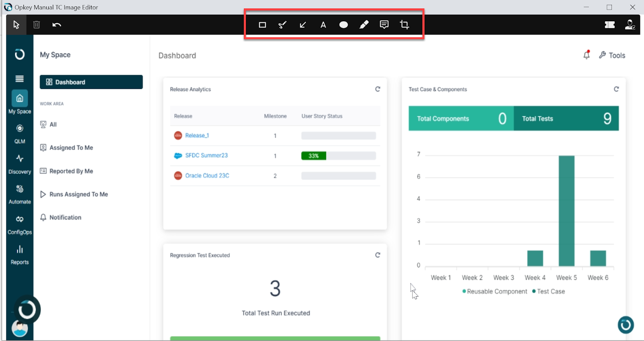Click the User Story Status column header

(x=322, y=116)
